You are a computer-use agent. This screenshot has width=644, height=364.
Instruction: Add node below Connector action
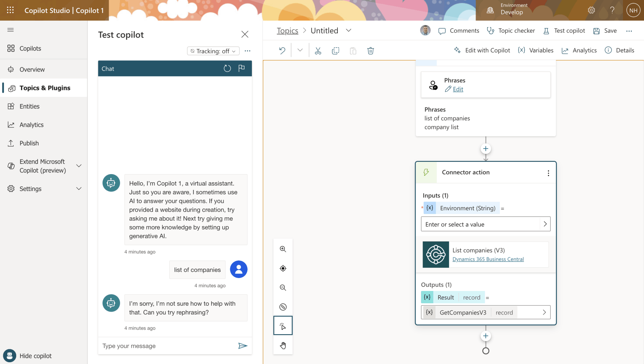point(485,336)
